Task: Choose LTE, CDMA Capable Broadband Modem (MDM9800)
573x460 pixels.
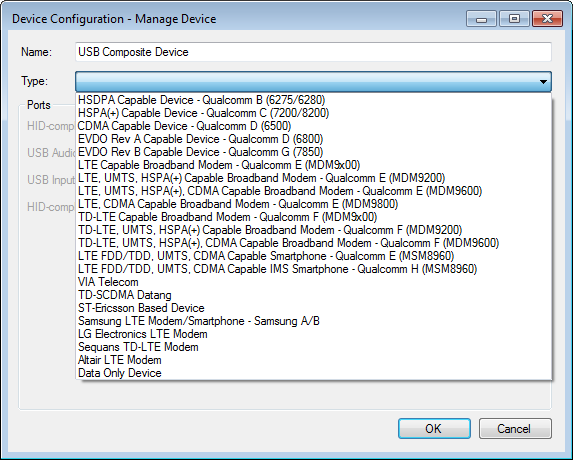Action: click(314, 204)
